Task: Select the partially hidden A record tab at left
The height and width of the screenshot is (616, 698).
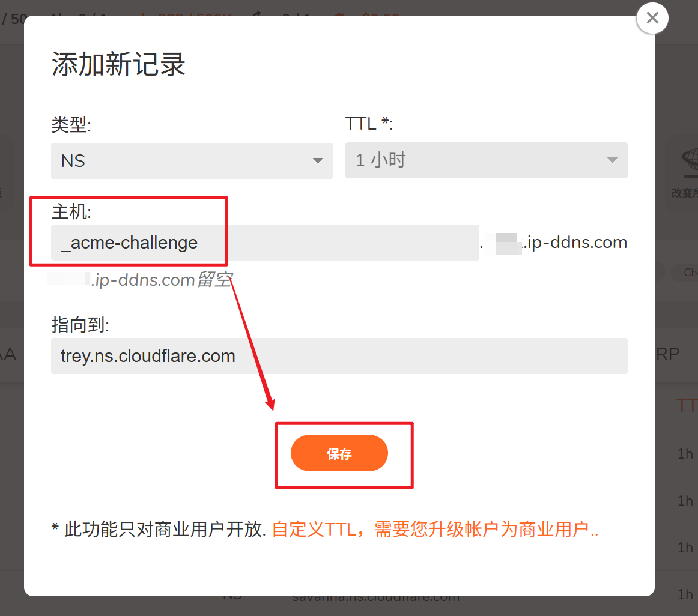Action: coord(8,355)
